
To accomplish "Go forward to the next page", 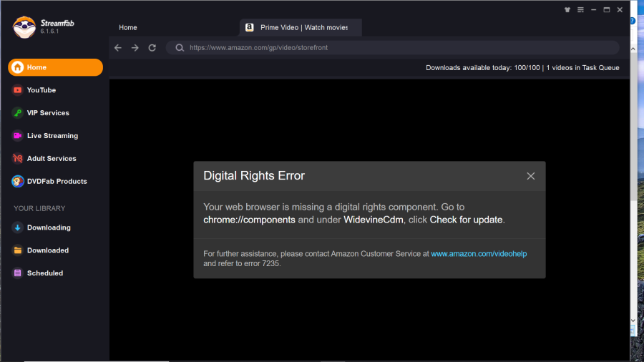I will (x=135, y=48).
